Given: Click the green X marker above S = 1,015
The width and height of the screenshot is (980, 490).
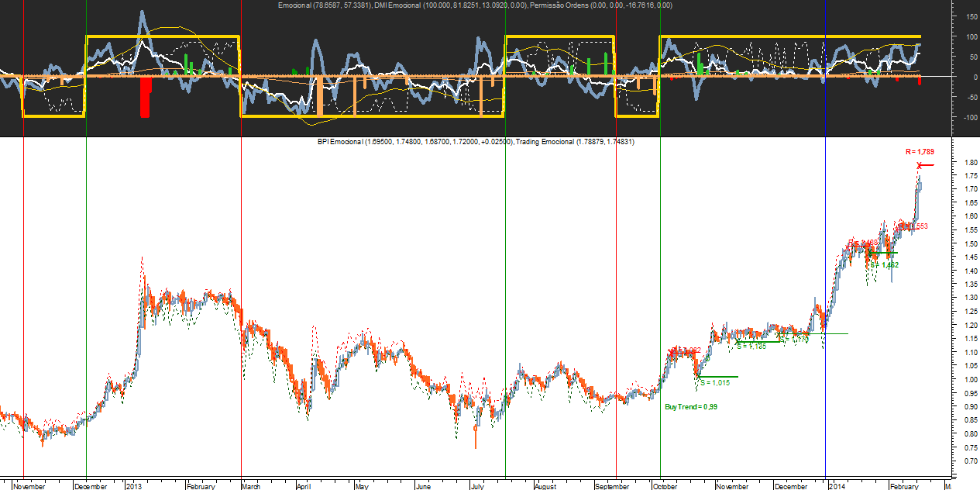Looking at the screenshot, I should (x=698, y=376).
